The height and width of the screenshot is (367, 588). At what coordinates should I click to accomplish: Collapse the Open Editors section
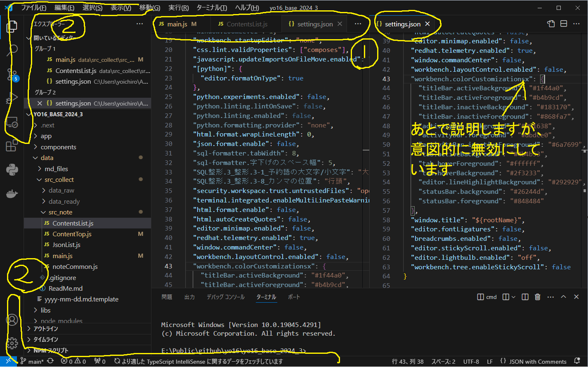point(87,38)
